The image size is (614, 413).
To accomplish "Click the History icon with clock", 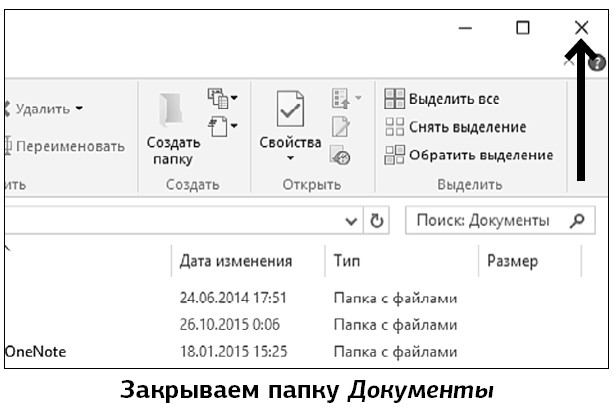I will click(340, 155).
